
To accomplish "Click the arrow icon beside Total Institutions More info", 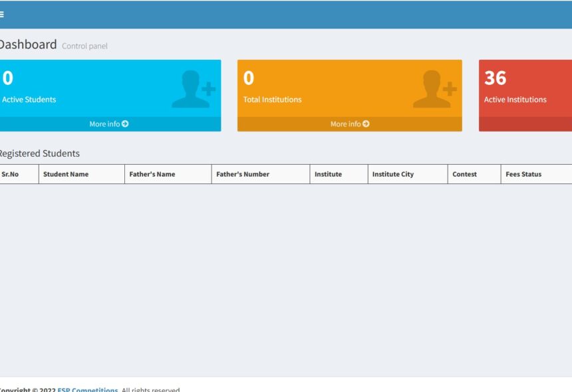I will point(366,124).
